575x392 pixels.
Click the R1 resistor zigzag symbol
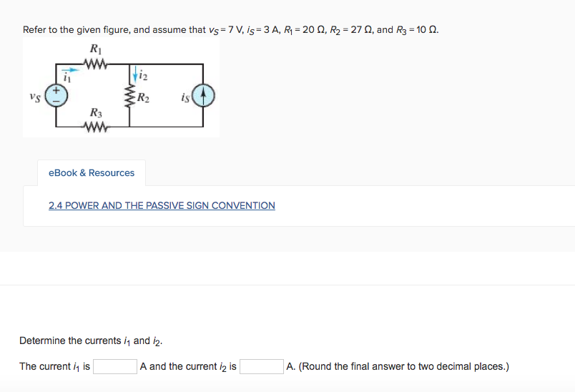[95, 65]
